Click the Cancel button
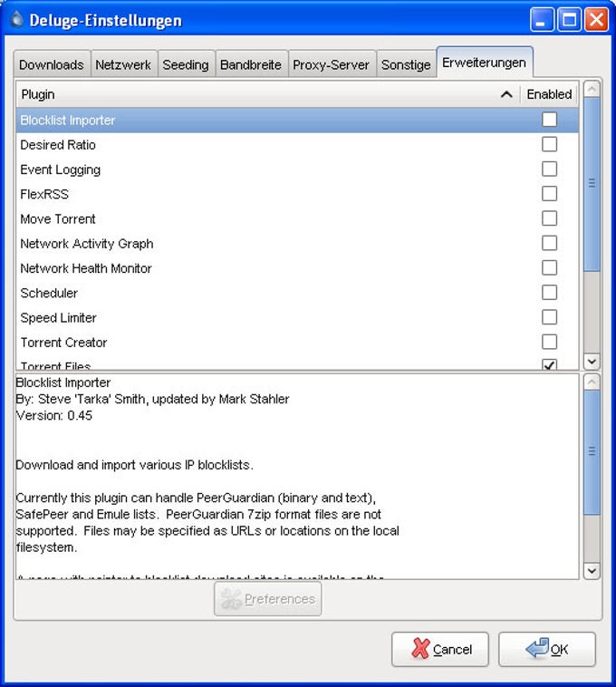The image size is (616, 687). point(440,649)
